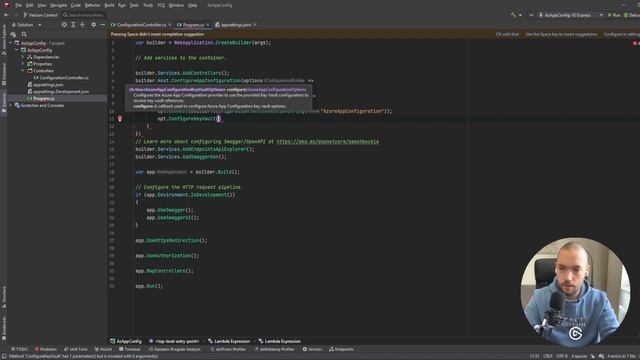Click line 11 code 'opt.ConfigureKeyVault'
This screenshot has height=360, width=640.
[x=186, y=119]
